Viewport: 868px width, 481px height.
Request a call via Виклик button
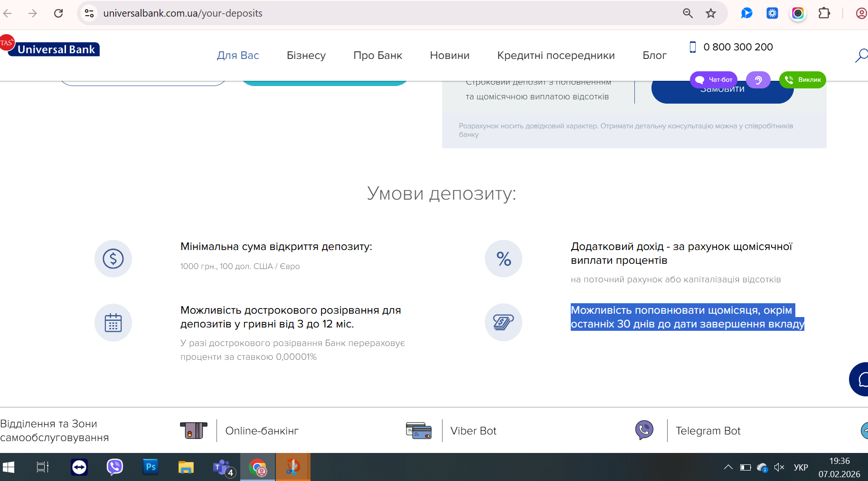tap(802, 80)
